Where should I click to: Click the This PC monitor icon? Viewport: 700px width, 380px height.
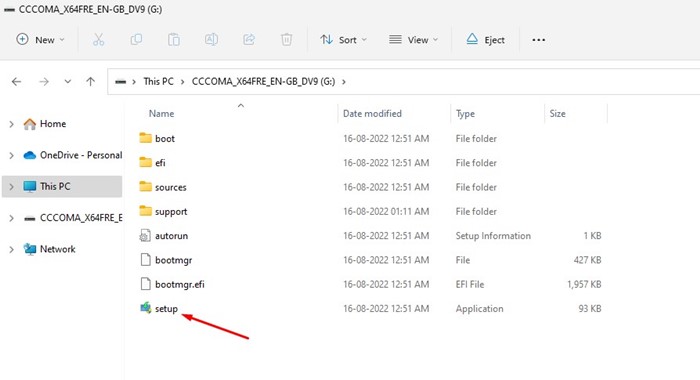point(29,186)
